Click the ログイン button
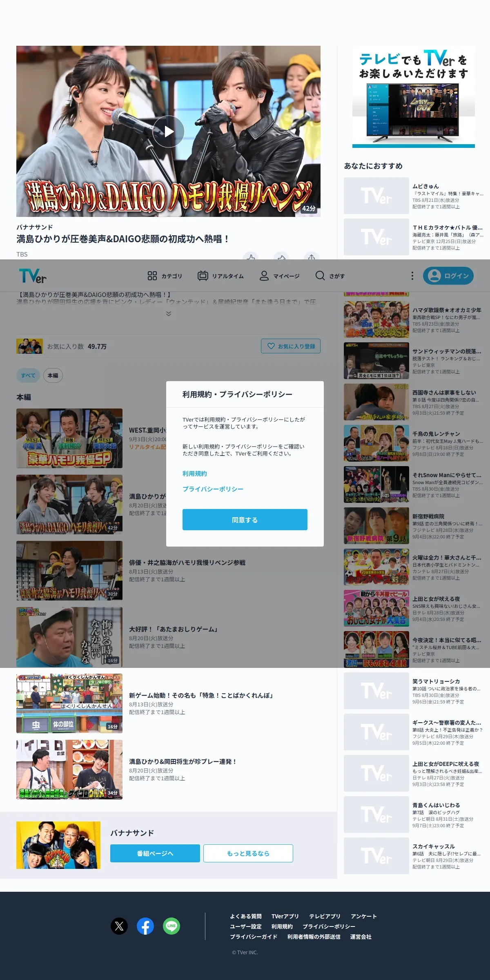490x980 pixels. pyautogui.click(x=448, y=276)
